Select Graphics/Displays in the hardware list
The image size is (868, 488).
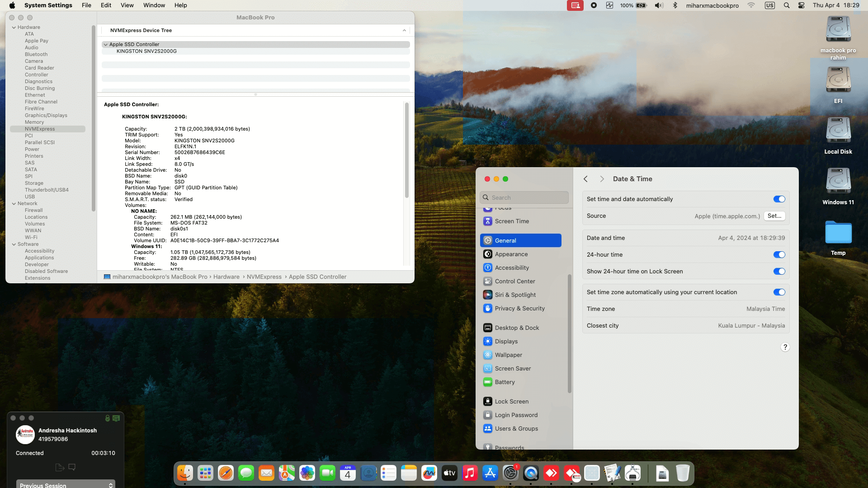(x=46, y=115)
